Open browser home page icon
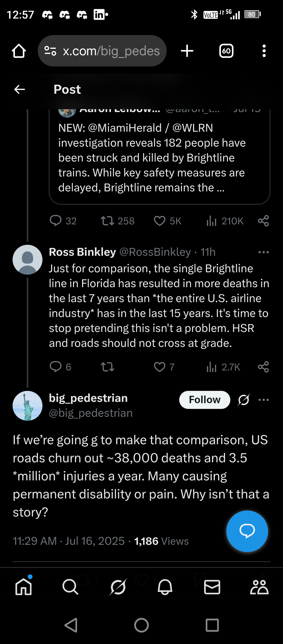This screenshot has height=644, width=283. coord(19,51)
